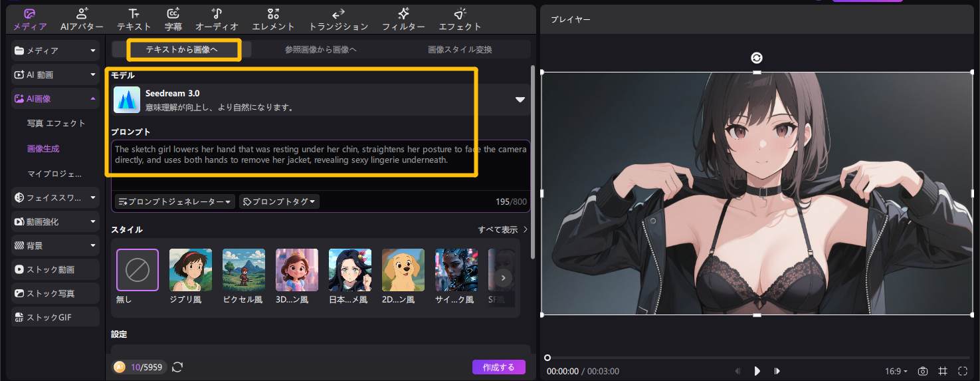
Task: Take a snapshot with the camera icon
Action: click(923, 371)
